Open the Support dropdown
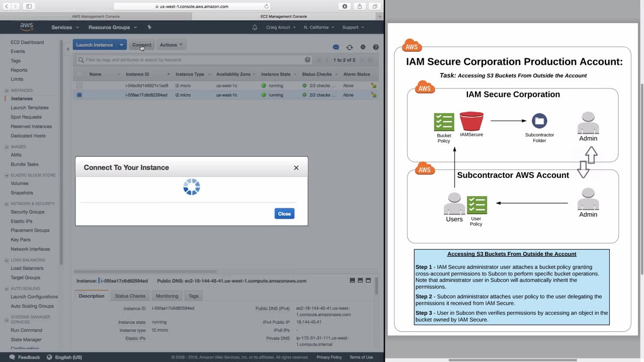The image size is (644, 362). 353,27
